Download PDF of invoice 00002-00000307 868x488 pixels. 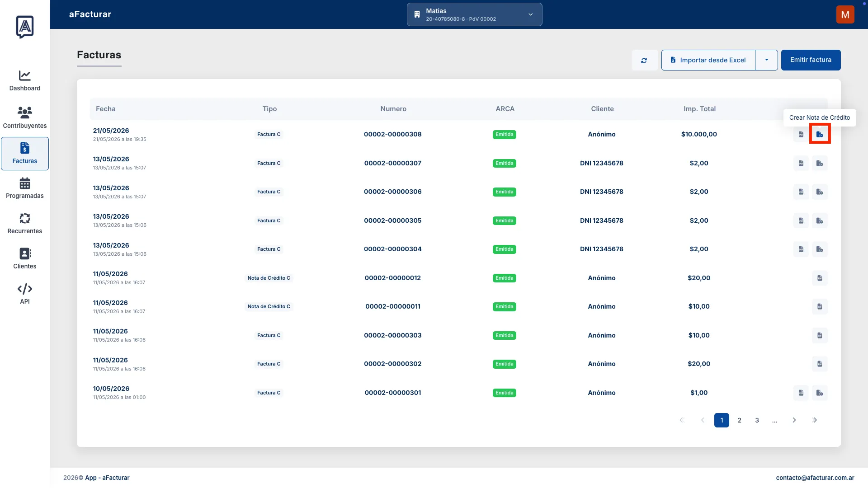click(x=801, y=163)
